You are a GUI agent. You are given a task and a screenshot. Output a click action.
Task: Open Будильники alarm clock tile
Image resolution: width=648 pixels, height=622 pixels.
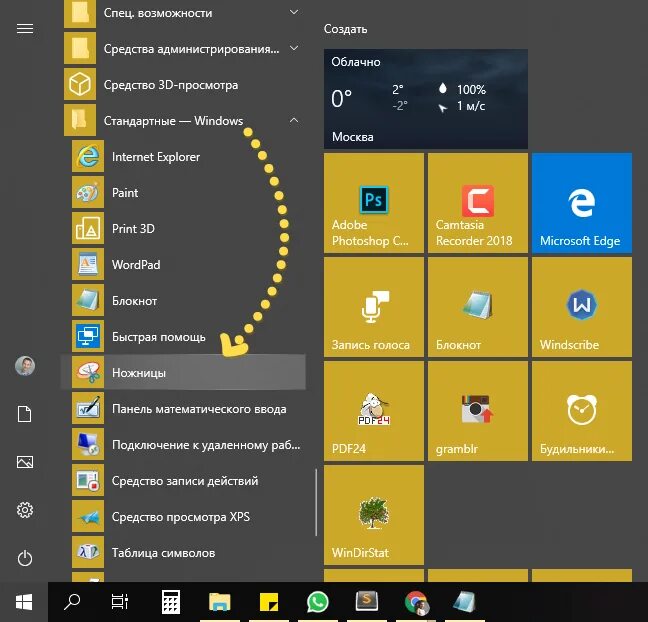coord(582,411)
